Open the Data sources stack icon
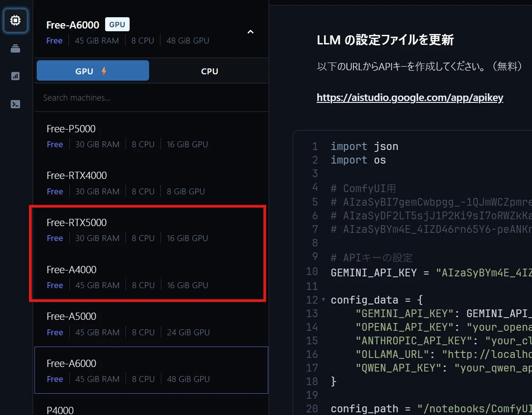 (15, 48)
